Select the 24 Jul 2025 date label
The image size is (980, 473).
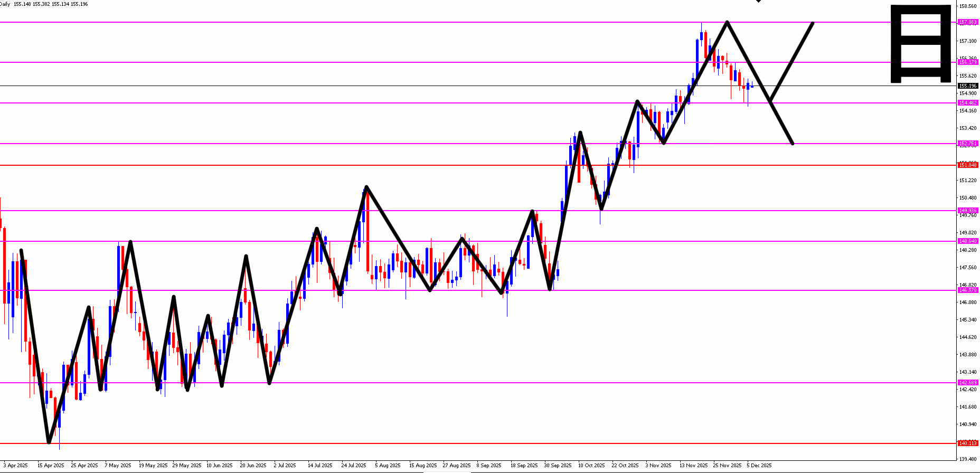(354, 466)
